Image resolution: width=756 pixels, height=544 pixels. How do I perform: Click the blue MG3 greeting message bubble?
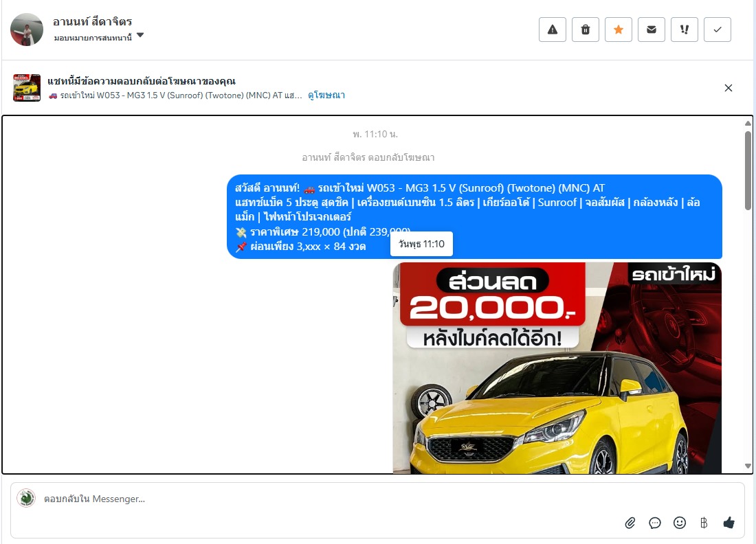474,217
